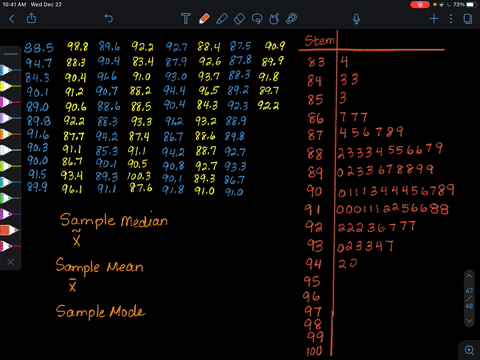Select the Lasso selection tool

257,19
